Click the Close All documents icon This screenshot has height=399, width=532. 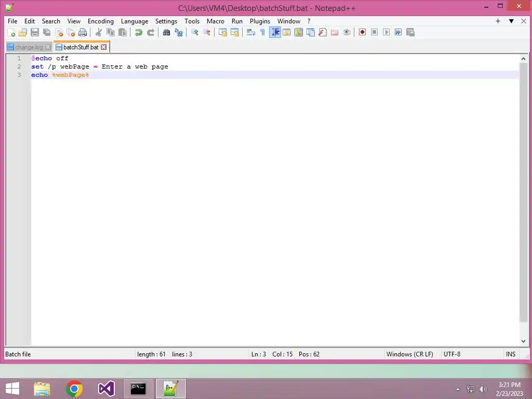71,32
